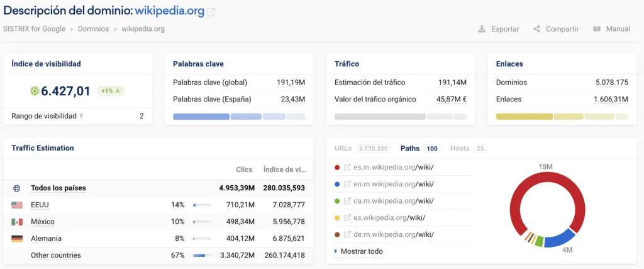Click the México flag icon

pos(17,222)
